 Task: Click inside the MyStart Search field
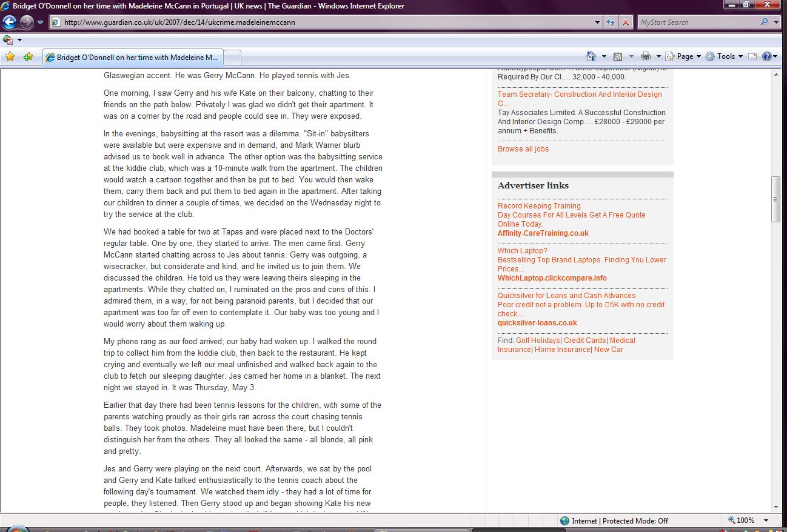click(x=697, y=22)
